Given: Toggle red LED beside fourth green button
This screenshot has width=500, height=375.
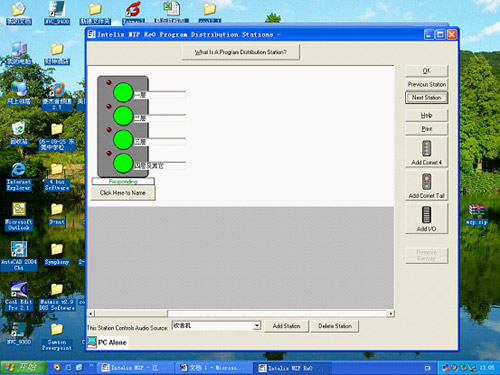Looking at the screenshot, I should click(109, 153).
